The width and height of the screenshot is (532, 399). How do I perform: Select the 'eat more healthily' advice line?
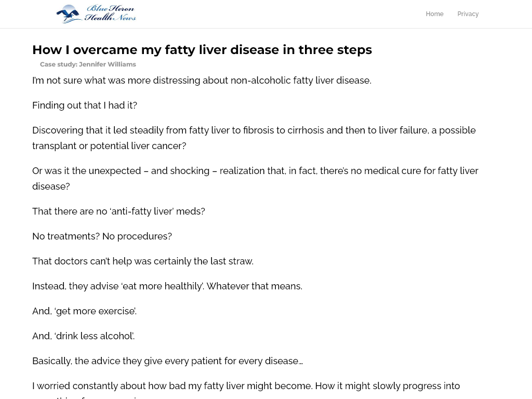point(167,286)
